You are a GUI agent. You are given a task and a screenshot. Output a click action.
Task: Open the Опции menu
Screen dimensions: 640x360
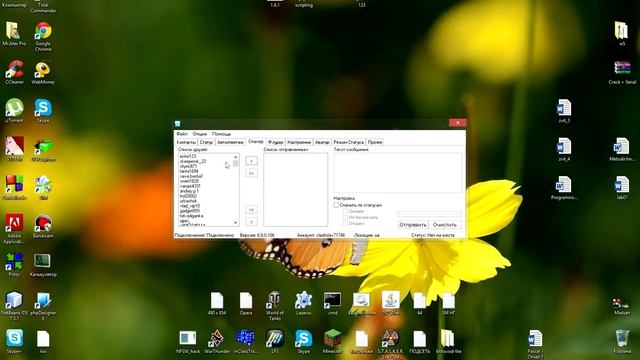[200, 134]
